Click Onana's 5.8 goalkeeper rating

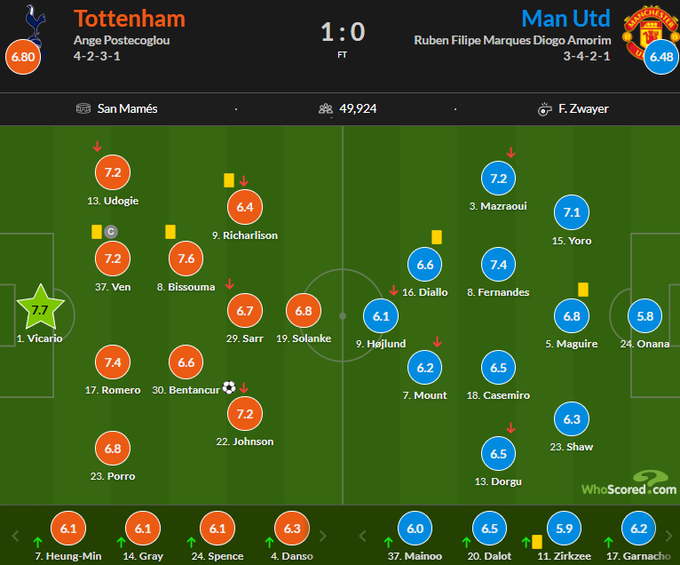click(x=647, y=316)
